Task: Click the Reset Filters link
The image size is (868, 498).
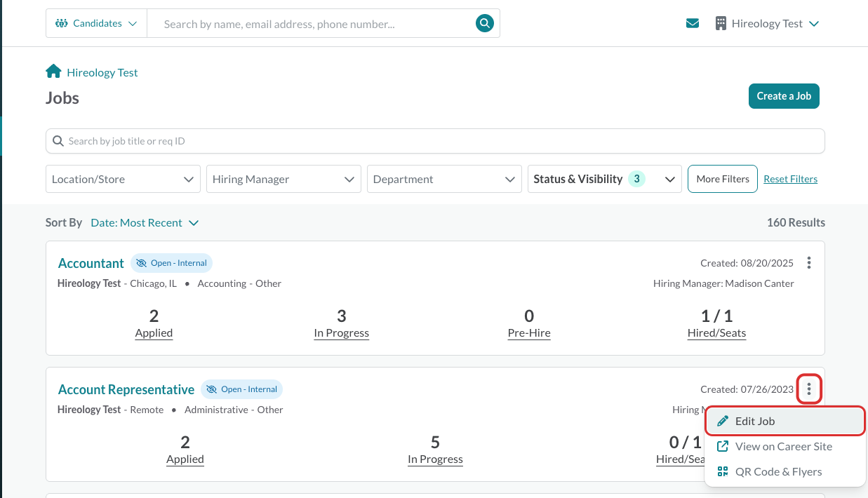Action: [790, 179]
